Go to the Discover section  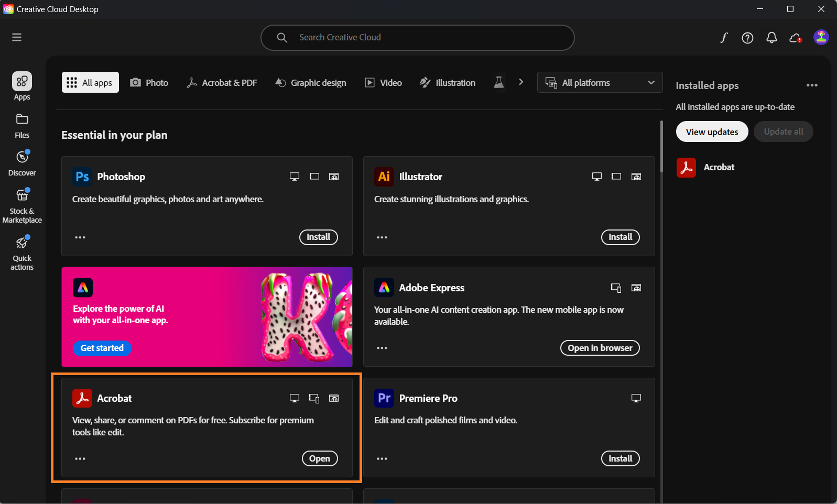pos(22,163)
